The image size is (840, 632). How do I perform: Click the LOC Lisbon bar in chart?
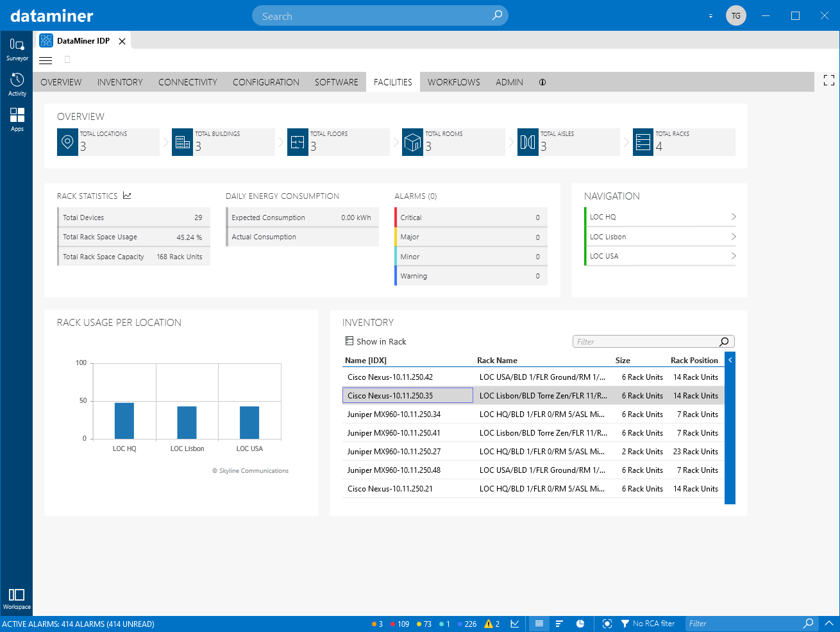pos(187,423)
